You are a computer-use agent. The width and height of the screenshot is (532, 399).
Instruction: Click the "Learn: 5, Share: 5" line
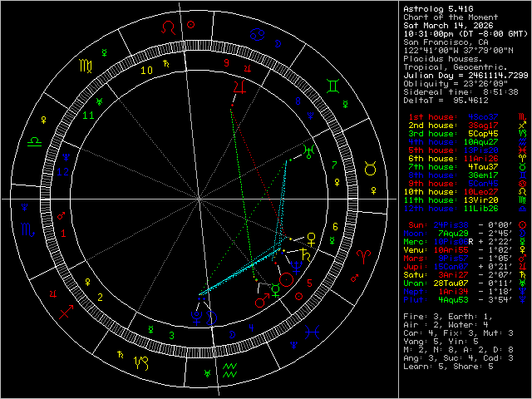pyautogui.click(x=448, y=367)
